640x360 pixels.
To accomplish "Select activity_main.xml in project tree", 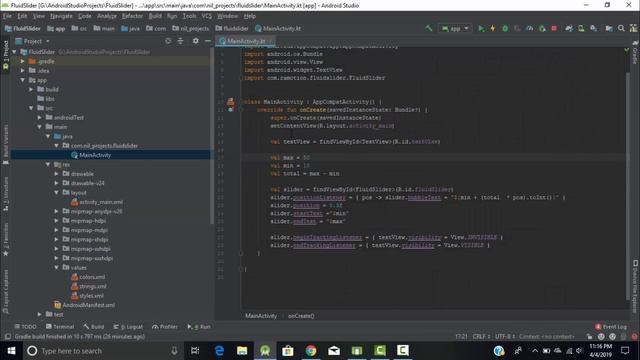I will coord(97,202).
